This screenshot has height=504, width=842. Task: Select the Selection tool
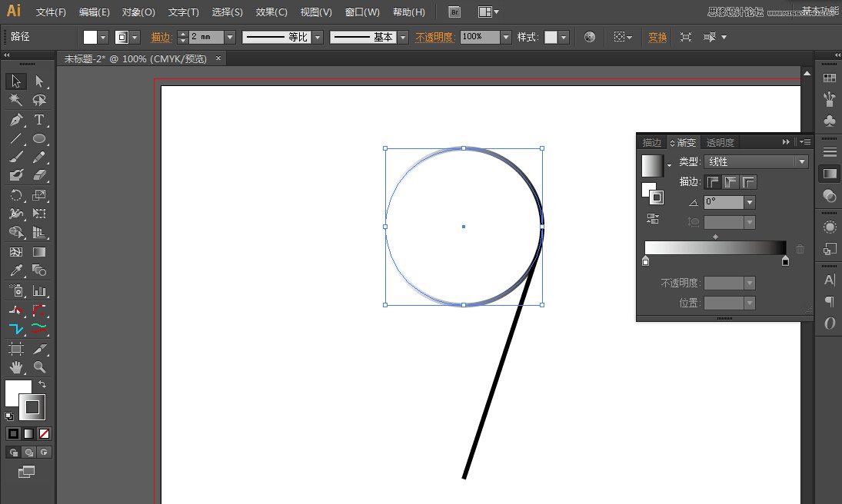point(15,81)
